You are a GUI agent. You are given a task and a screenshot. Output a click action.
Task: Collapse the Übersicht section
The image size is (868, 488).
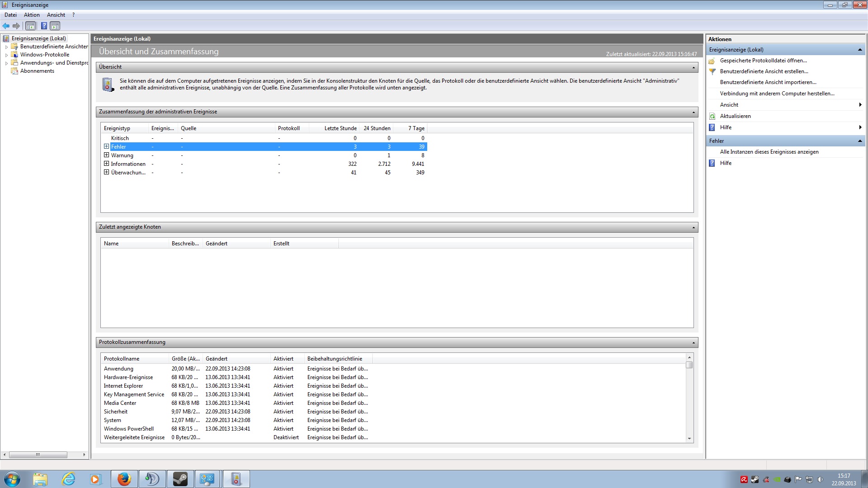[693, 67]
